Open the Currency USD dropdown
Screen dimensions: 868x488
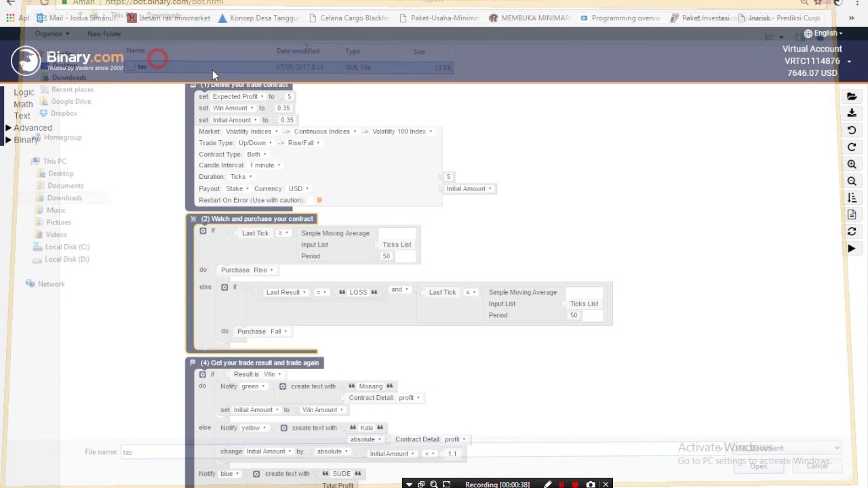click(x=298, y=188)
